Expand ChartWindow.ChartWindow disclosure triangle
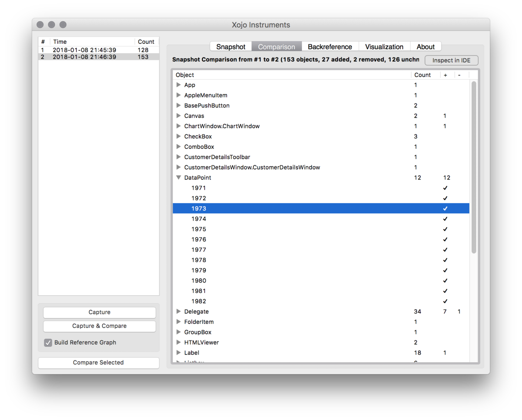522x420 pixels. (x=178, y=126)
